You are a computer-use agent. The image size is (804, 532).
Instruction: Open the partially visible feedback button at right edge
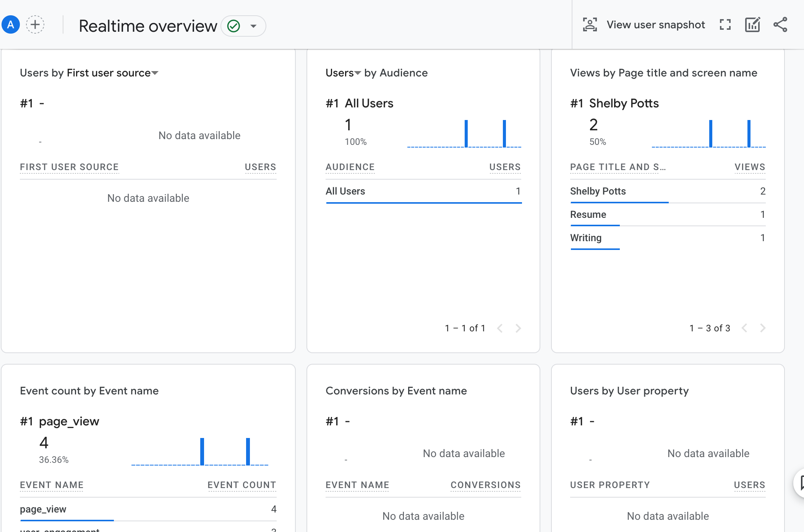pyautogui.click(x=799, y=483)
